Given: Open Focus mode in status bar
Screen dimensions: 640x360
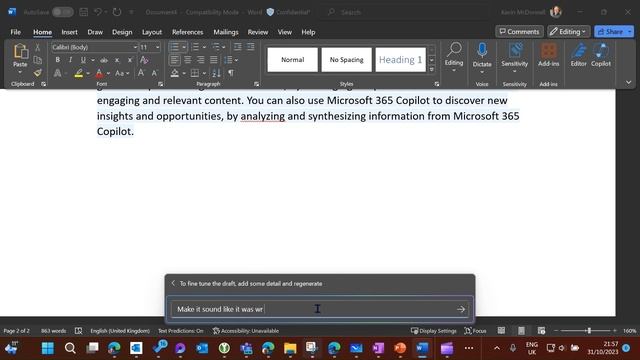Looking at the screenshot, I should point(476,331).
